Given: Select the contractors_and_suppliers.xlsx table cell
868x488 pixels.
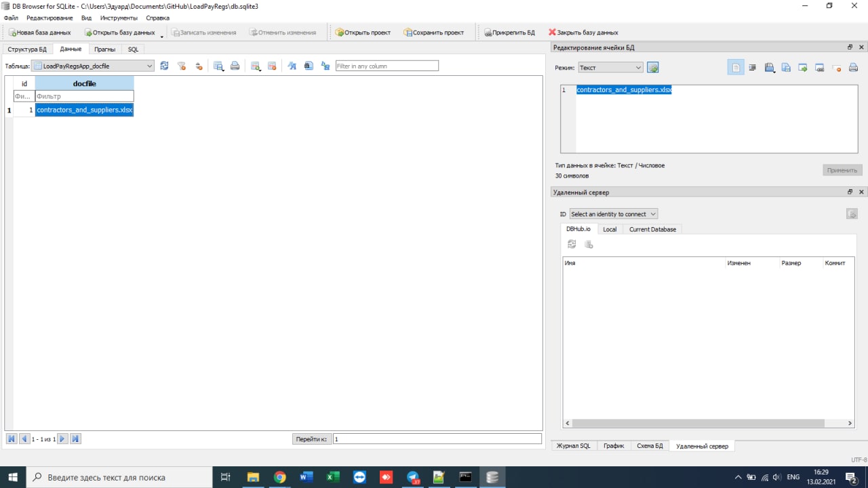Looking at the screenshot, I should pyautogui.click(x=84, y=110).
